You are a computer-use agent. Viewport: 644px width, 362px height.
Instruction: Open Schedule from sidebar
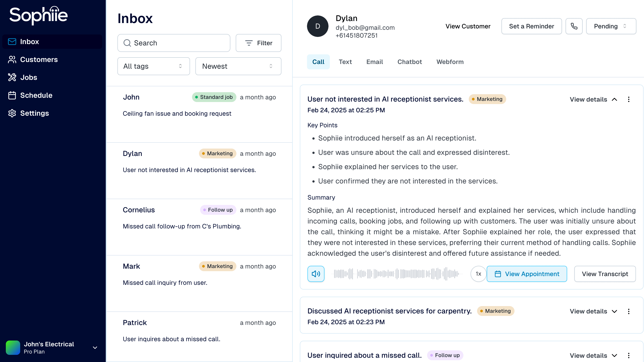[x=36, y=95]
